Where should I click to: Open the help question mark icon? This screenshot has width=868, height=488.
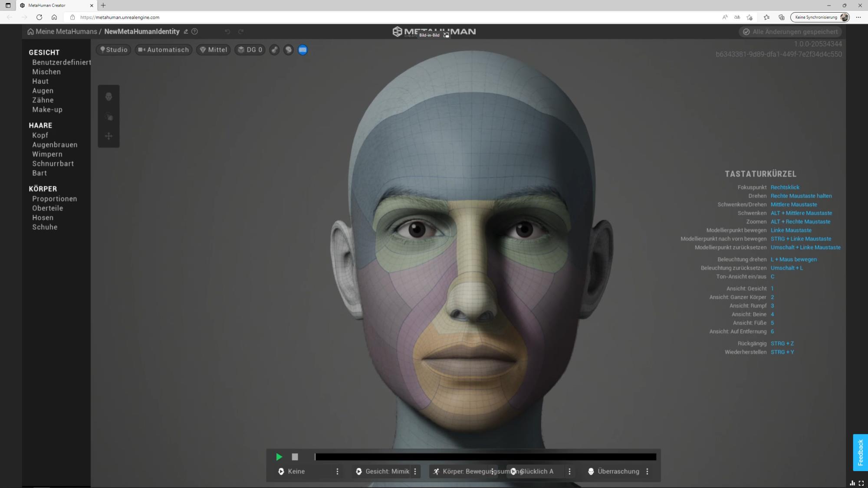tap(195, 32)
